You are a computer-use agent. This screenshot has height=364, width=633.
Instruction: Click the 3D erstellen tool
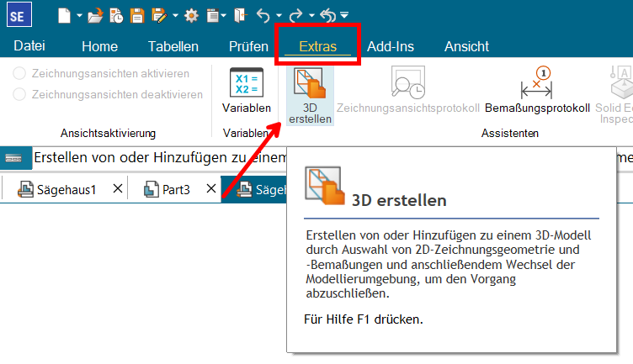310,96
